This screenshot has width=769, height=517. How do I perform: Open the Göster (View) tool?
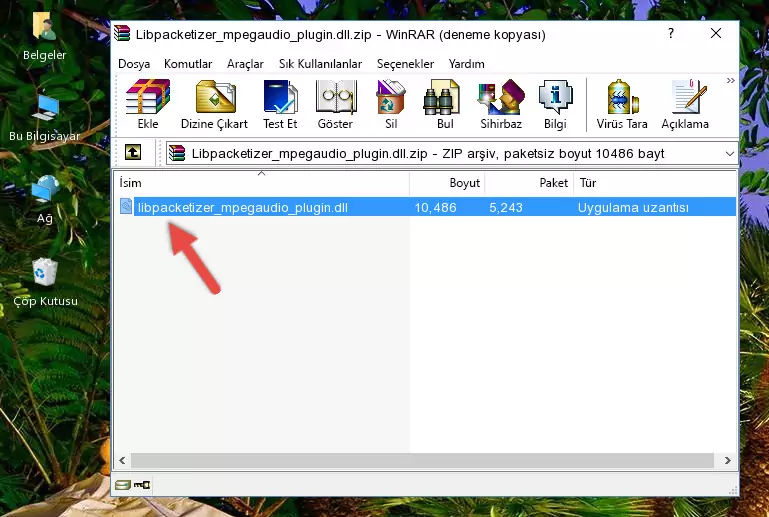tap(335, 104)
